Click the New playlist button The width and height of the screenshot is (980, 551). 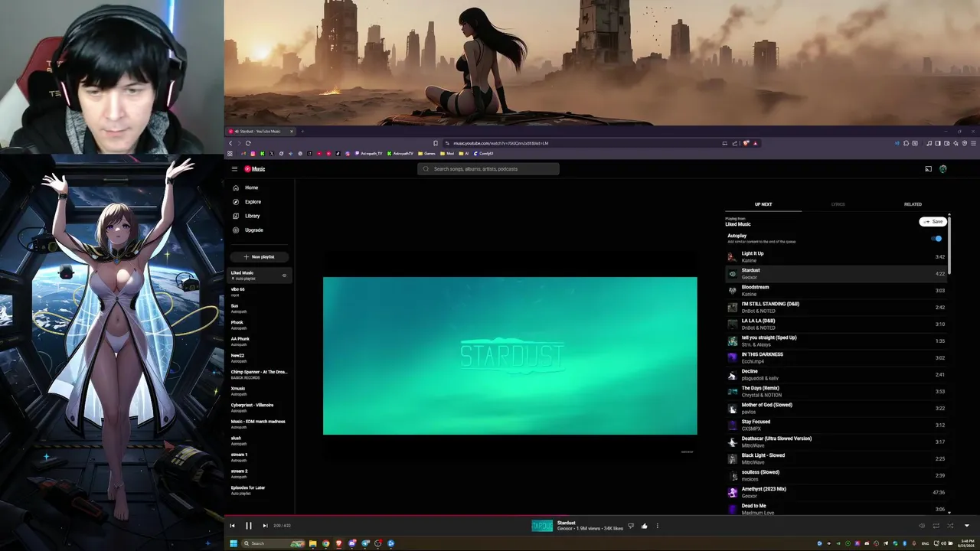point(259,257)
